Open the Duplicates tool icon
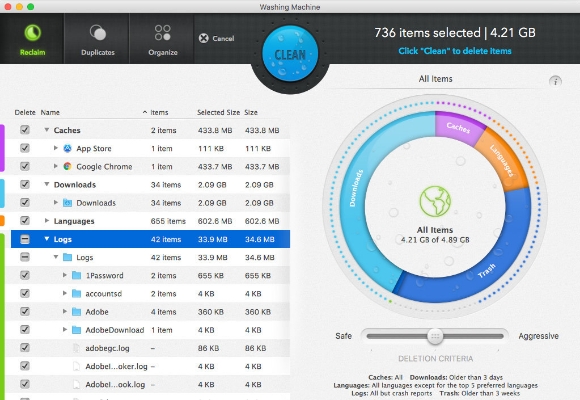Viewport: 580px width, 400px height. pos(98,33)
